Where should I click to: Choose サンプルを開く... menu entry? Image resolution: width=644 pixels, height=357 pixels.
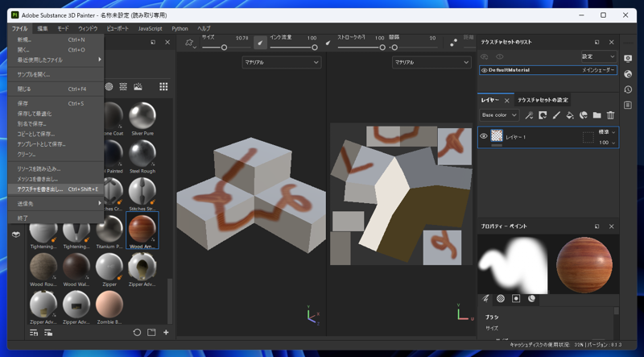tap(56, 74)
